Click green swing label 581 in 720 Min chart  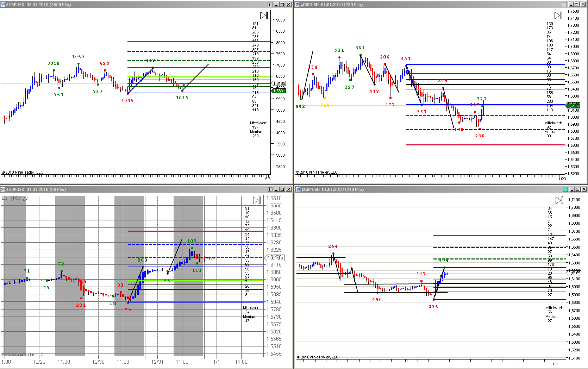coord(339,50)
